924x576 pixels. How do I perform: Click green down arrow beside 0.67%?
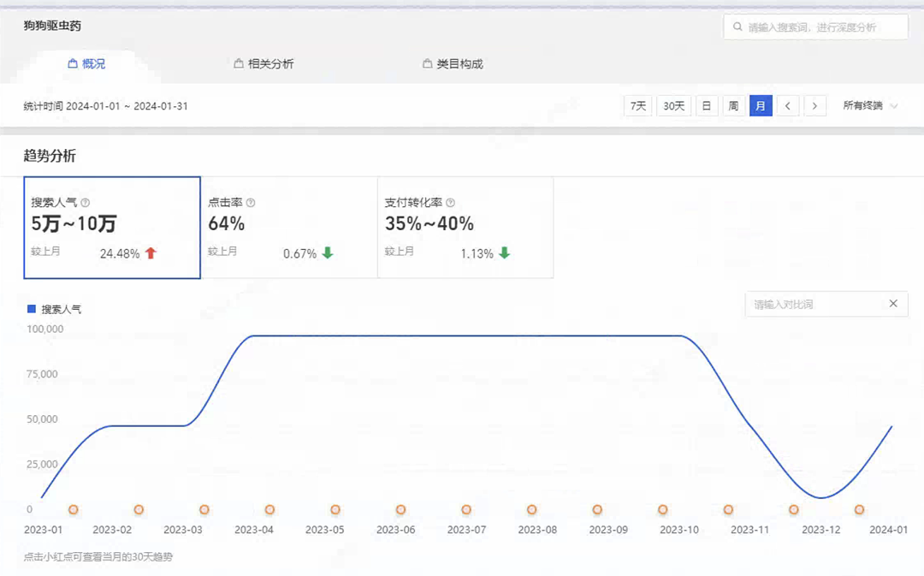coord(328,253)
